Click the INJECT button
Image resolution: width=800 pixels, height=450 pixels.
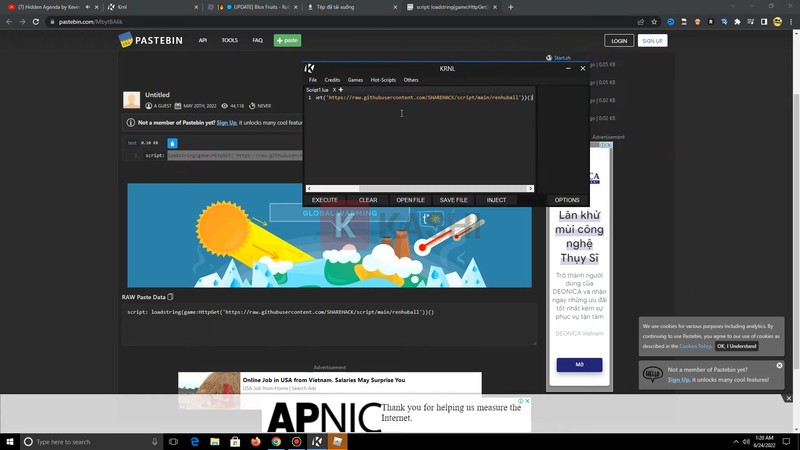496,200
